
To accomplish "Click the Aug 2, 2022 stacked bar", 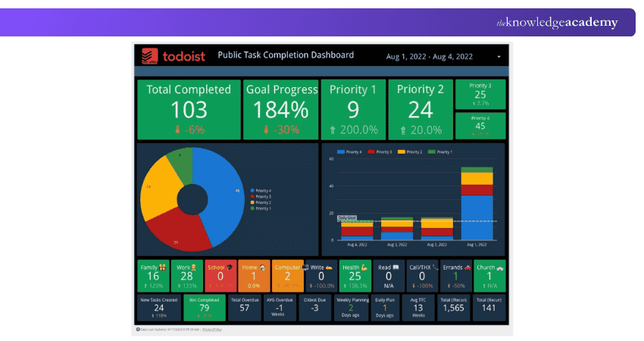I will pyautogui.click(x=437, y=229).
